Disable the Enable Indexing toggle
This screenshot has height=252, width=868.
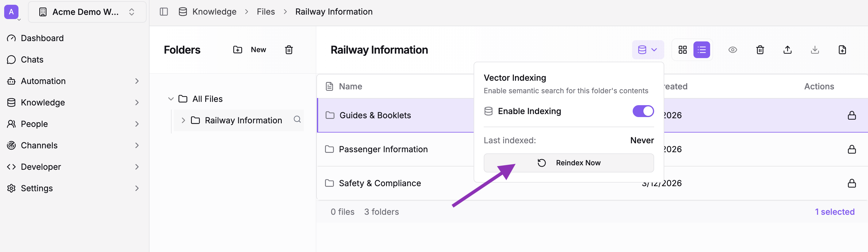pyautogui.click(x=643, y=111)
